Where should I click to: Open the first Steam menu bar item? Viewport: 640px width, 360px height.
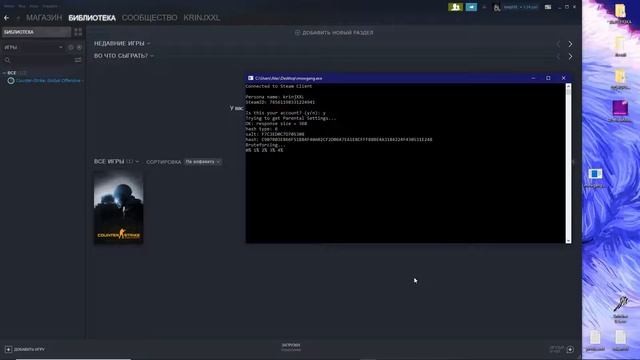pos(9,7)
